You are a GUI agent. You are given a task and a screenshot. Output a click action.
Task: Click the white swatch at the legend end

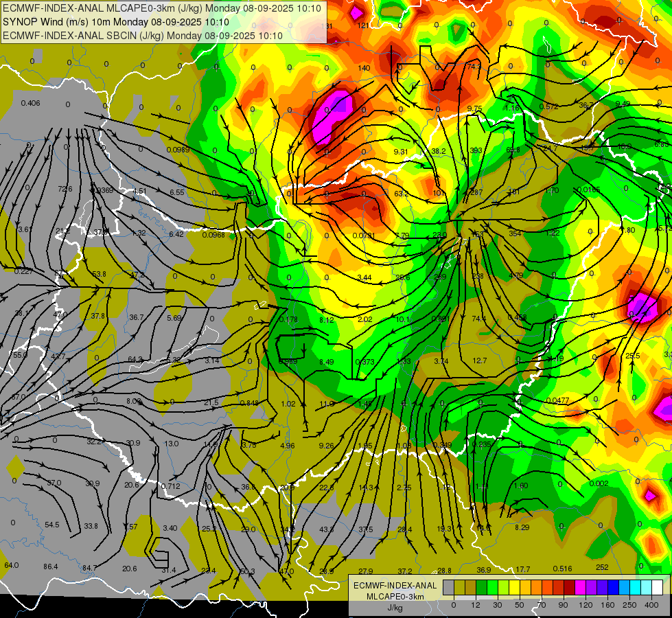658,587
